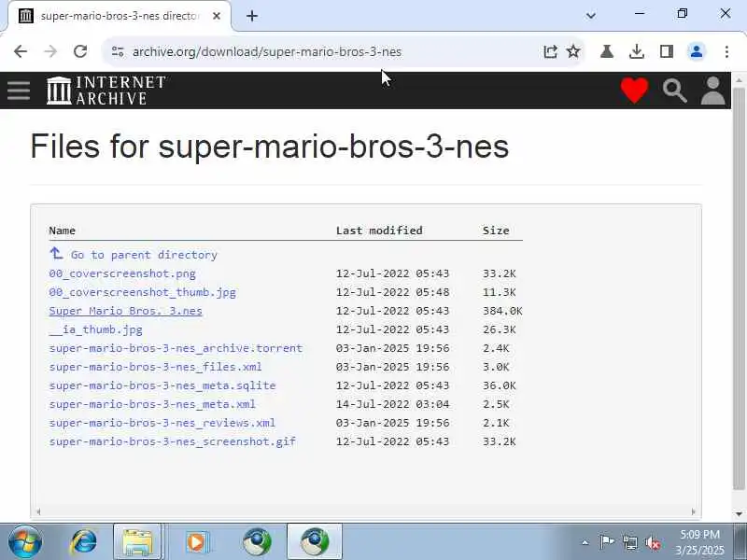Open 00_coverscreenshot_thumb.jpg link
747x560 pixels.
coord(143,292)
